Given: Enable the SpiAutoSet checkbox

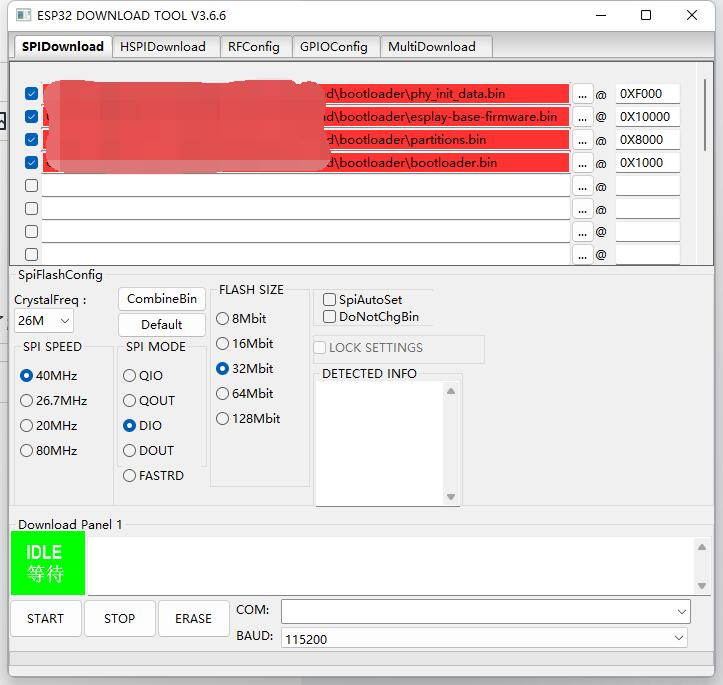Looking at the screenshot, I should pos(330,300).
